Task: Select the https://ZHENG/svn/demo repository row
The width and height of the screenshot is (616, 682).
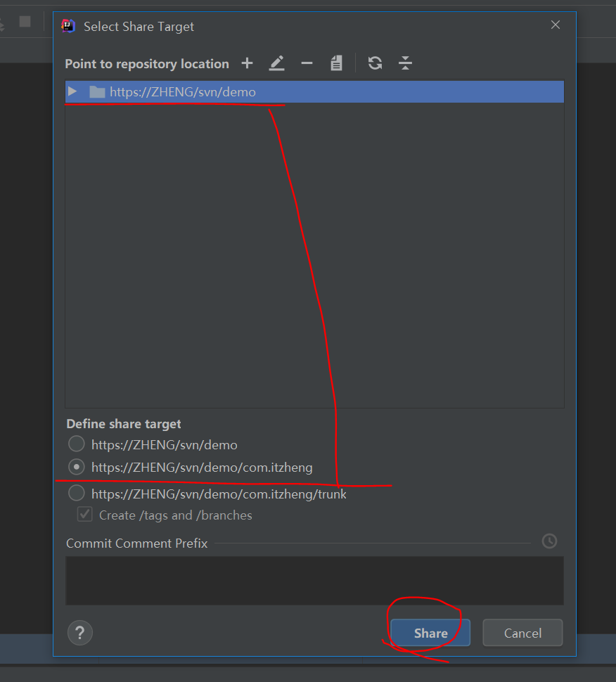Action: (x=314, y=92)
